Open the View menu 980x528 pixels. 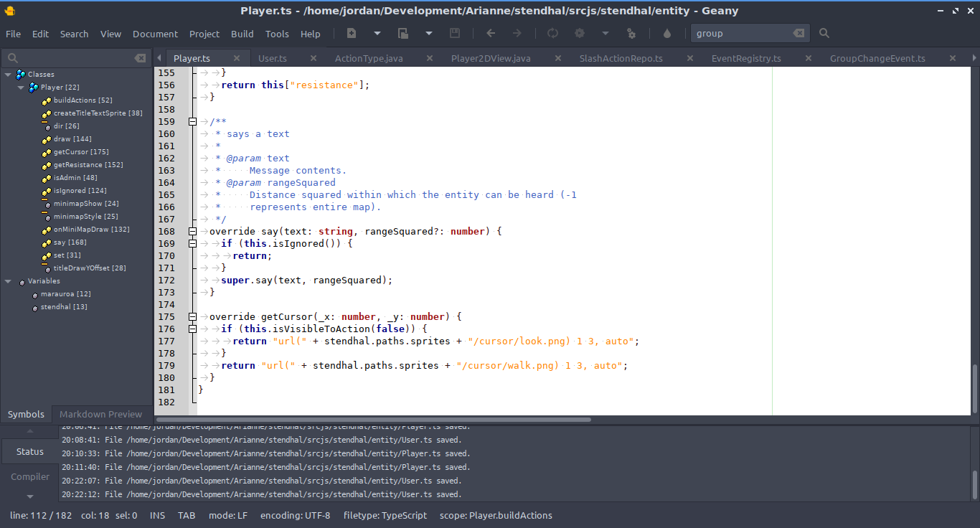[110, 34]
